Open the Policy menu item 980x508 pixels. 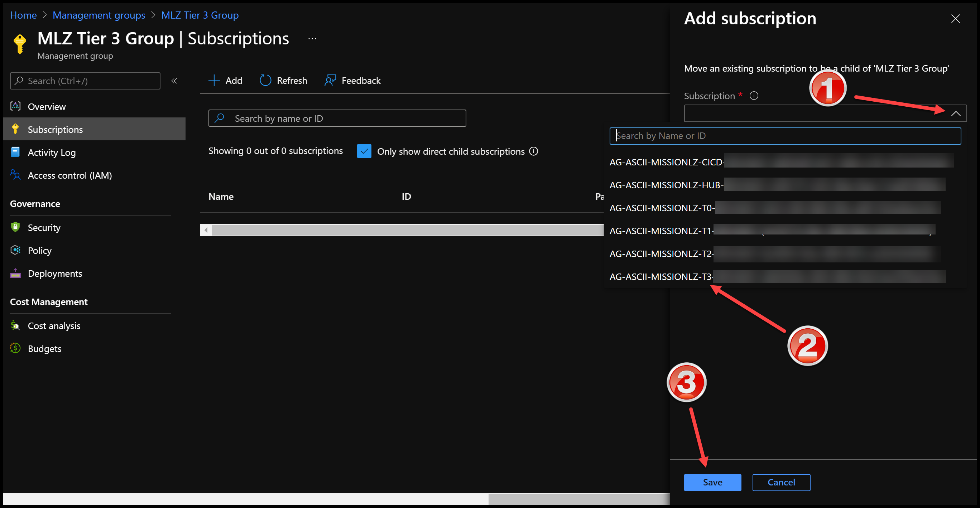point(94,250)
